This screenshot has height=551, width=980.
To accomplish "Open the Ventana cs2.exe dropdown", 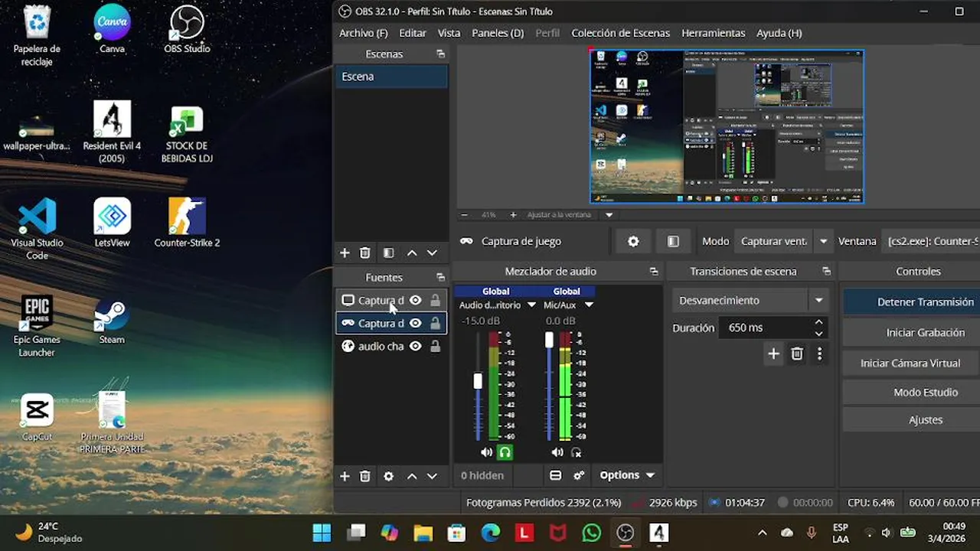I will pos(930,241).
